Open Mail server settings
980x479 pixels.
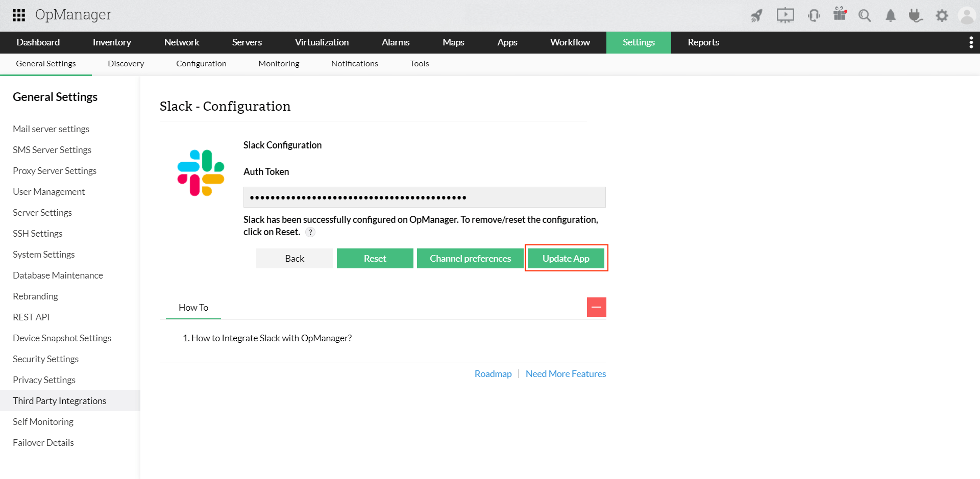(x=51, y=129)
